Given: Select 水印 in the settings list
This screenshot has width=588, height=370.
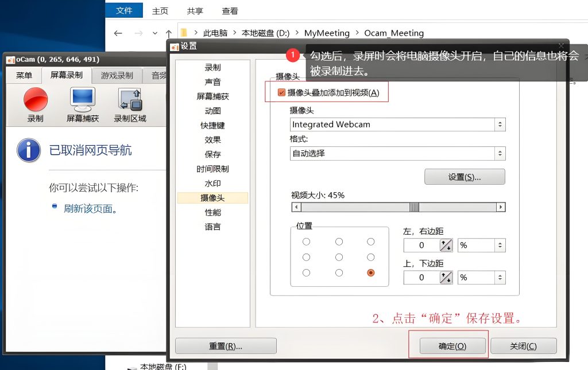Looking at the screenshot, I should point(212,184).
